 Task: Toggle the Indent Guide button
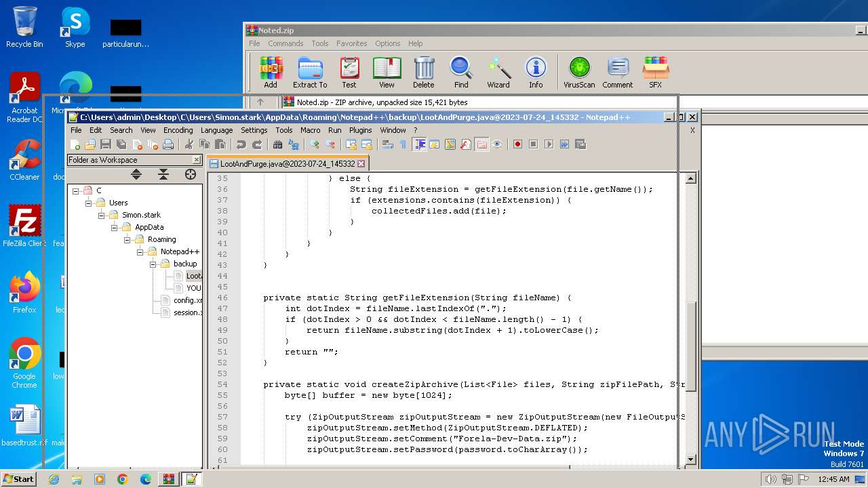click(x=419, y=144)
